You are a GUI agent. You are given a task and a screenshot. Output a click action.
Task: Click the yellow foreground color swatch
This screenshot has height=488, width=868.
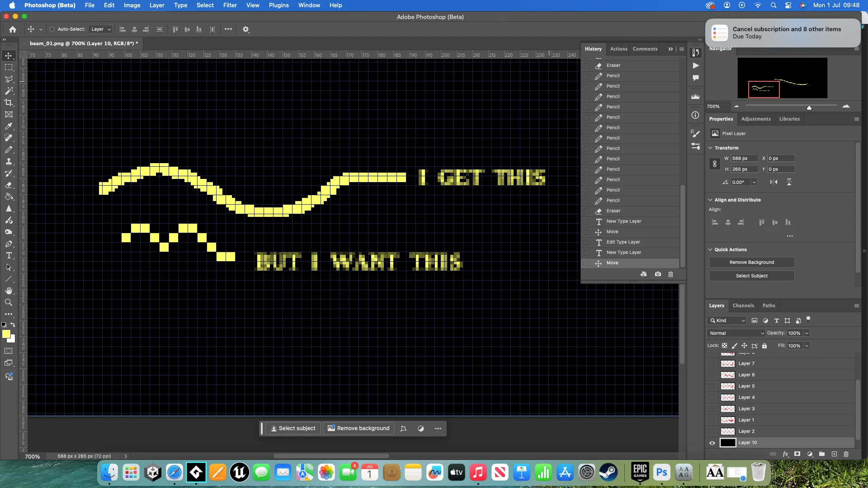[6, 334]
